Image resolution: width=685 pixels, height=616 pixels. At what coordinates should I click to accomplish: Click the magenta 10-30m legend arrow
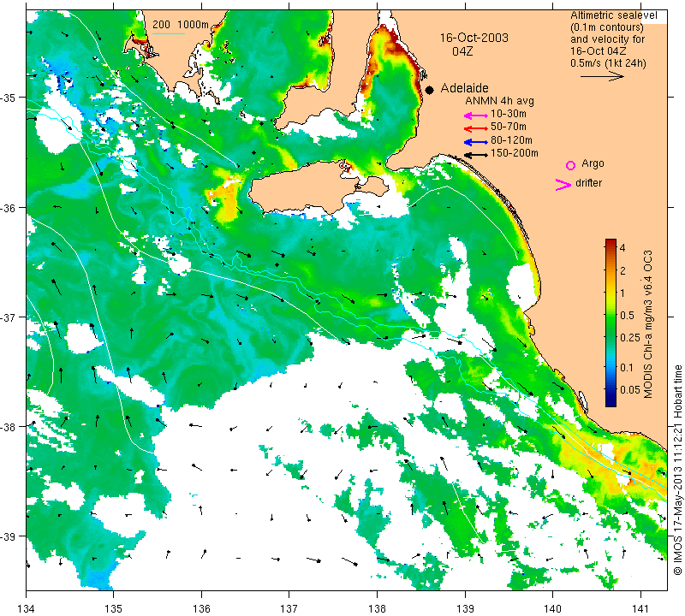click(x=476, y=115)
